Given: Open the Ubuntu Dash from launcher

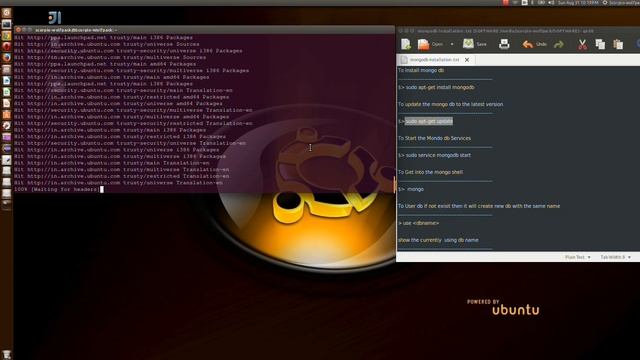Looking at the screenshot, I should coord(7,13).
